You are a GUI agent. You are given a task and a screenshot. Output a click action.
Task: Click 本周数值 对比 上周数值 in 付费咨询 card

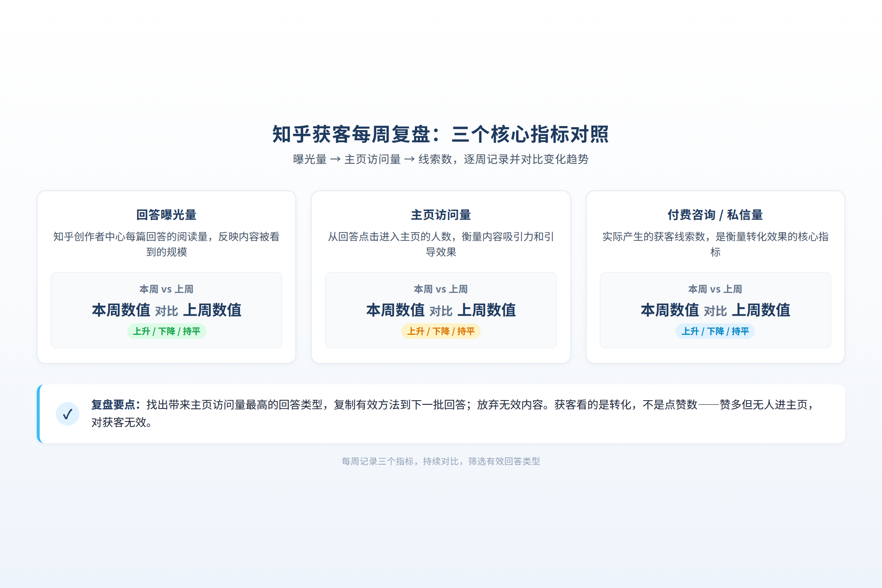(715, 311)
